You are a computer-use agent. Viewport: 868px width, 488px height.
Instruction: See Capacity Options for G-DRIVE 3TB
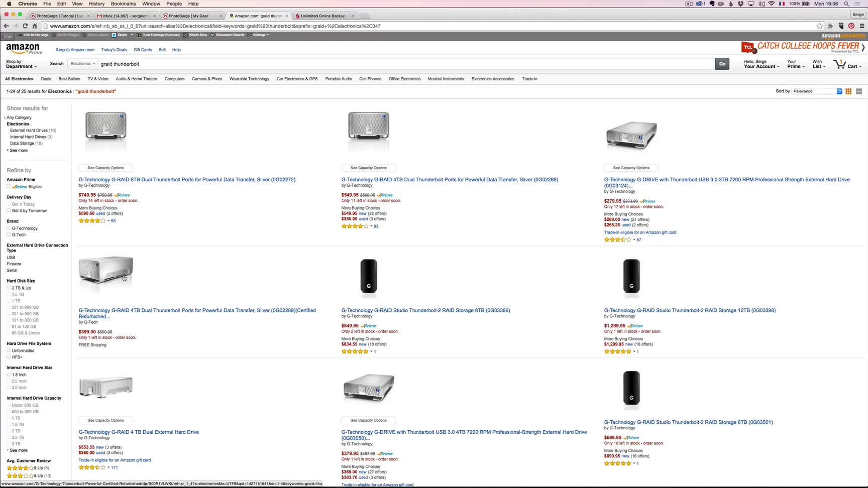click(x=631, y=168)
